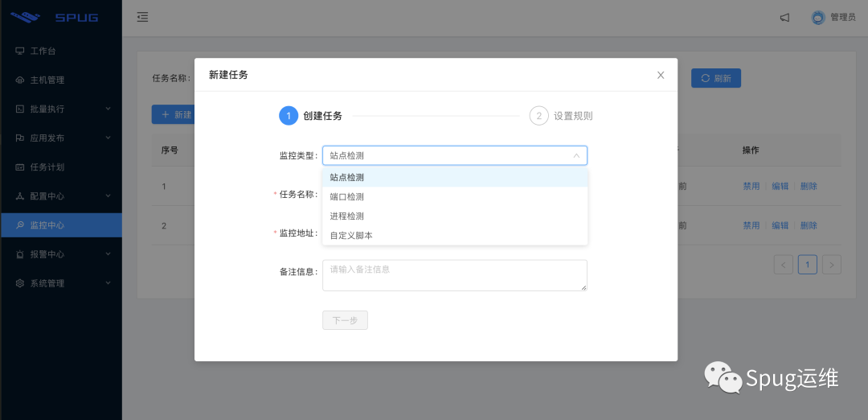Click the 新建 button behind the dialog
This screenshot has height=420, width=868.
click(x=174, y=115)
